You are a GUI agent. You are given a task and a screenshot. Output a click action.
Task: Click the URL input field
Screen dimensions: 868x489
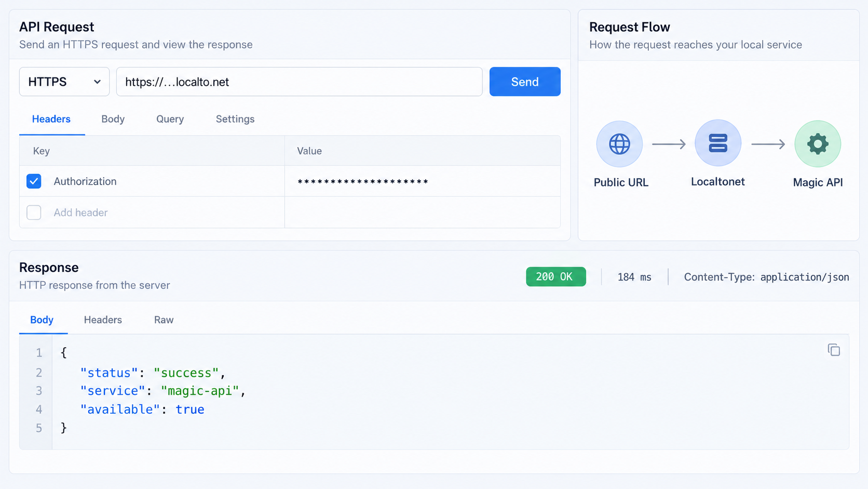click(300, 82)
